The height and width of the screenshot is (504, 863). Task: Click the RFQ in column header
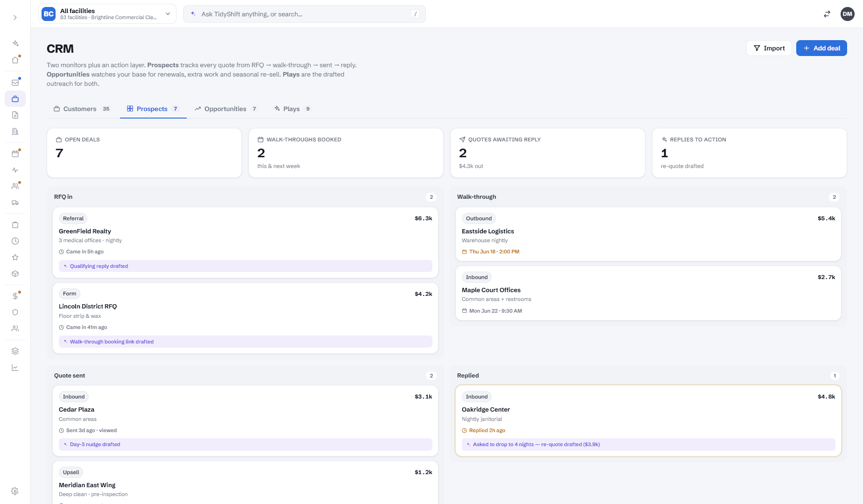[63, 197]
